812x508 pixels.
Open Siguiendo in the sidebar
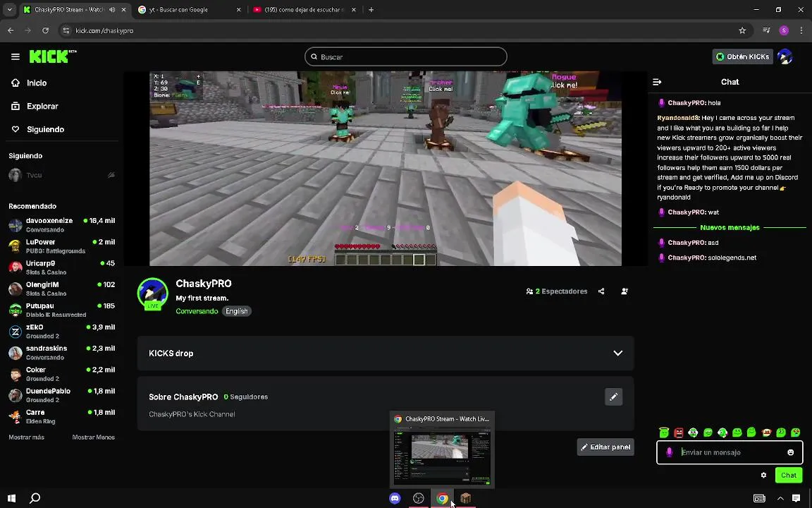(x=45, y=130)
